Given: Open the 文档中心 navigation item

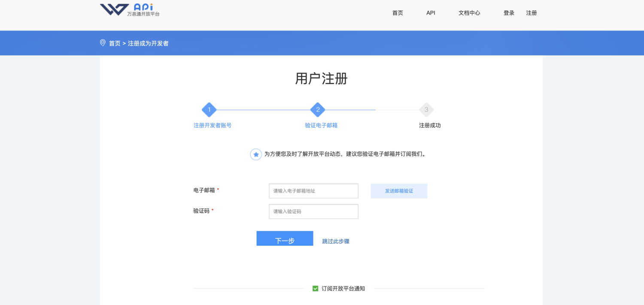Looking at the screenshot, I should pos(469,13).
